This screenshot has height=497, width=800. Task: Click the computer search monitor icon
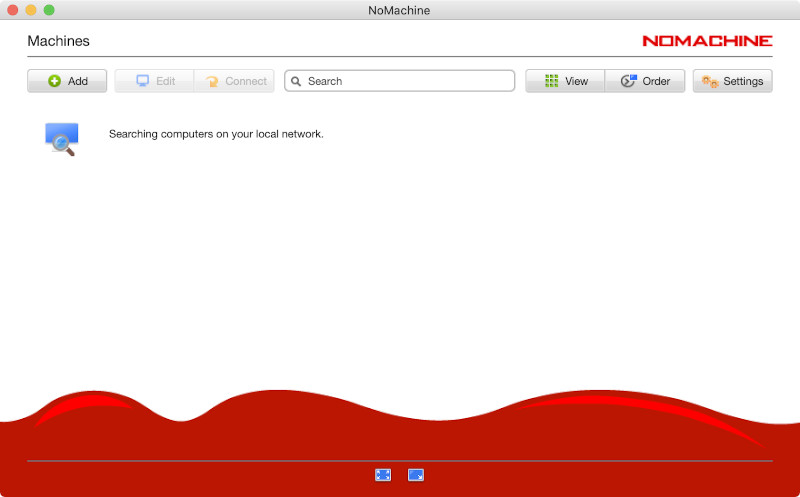click(x=61, y=138)
